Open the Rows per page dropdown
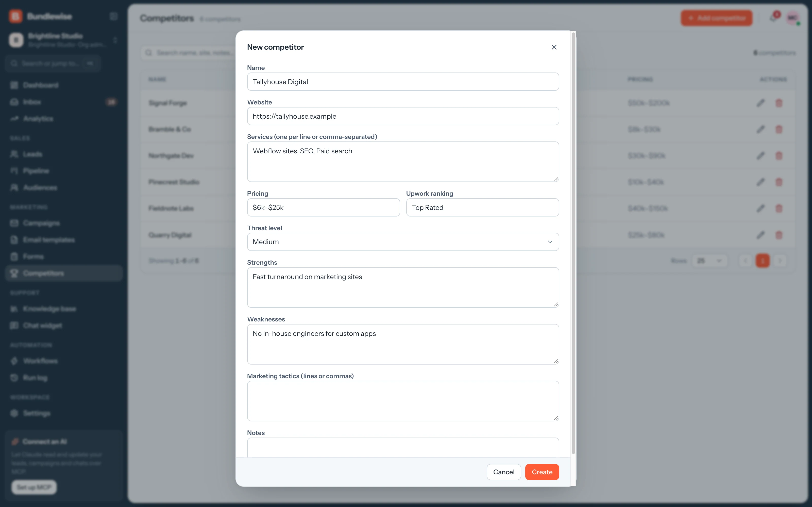Viewport: 812px width, 507px height. coord(710,261)
